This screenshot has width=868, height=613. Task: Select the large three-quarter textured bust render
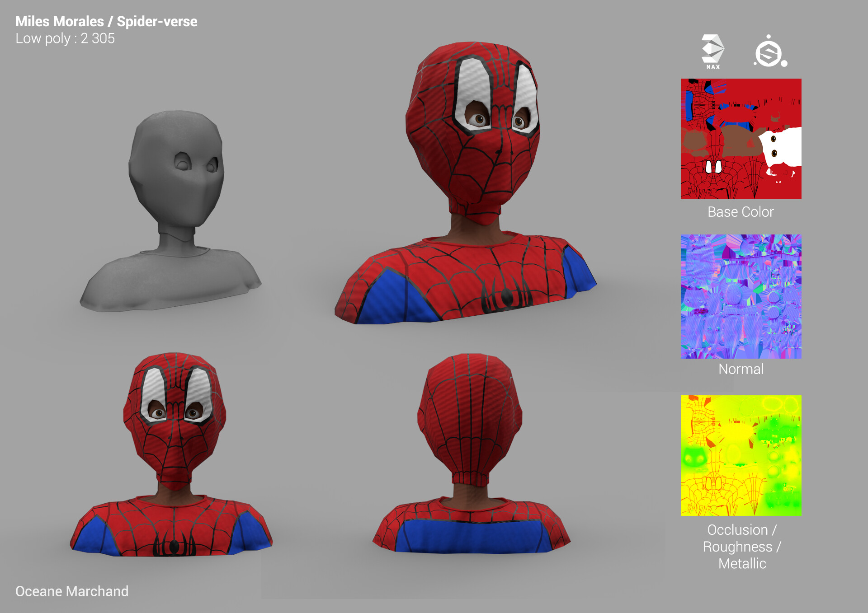coord(466,183)
